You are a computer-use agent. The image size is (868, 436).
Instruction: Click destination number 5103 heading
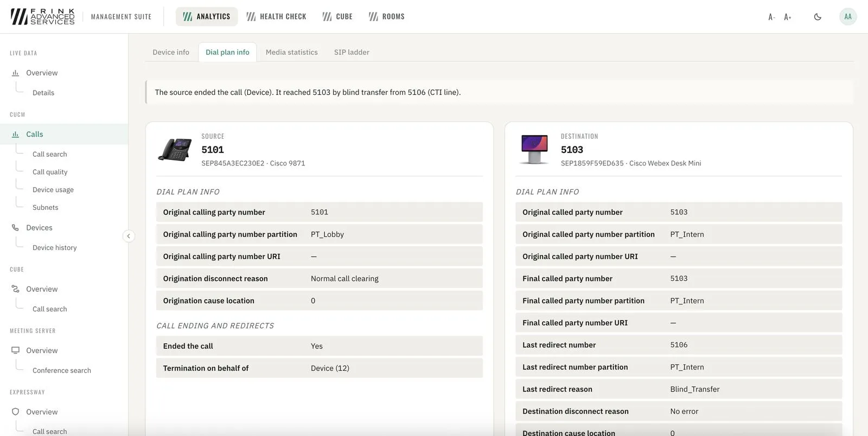coord(572,150)
